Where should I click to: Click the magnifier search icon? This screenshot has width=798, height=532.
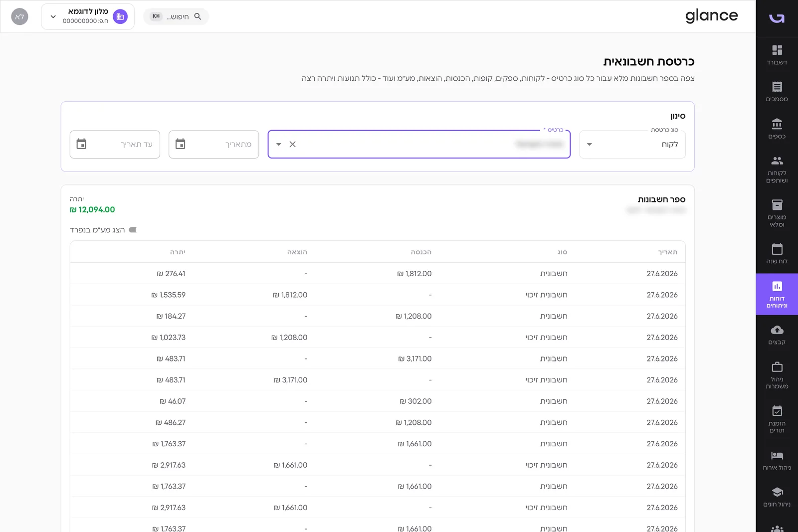198,16
